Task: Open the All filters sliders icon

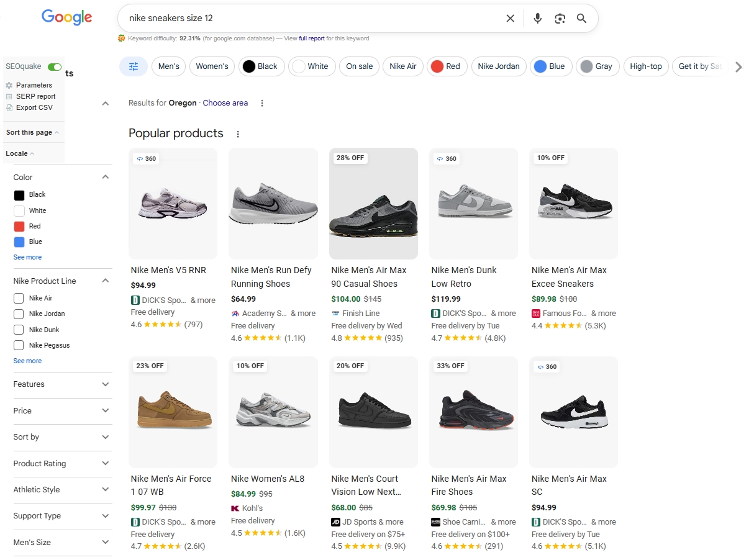Action: click(133, 66)
